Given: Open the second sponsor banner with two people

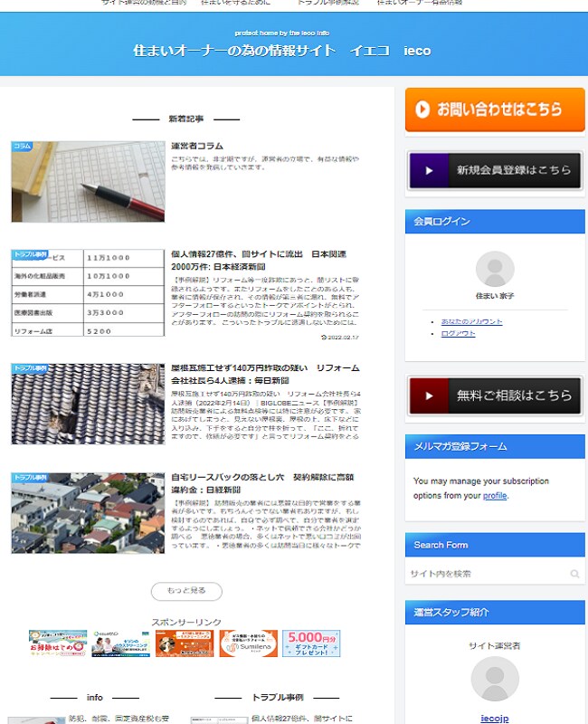Looking at the screenshot, I should pyautogui.click(x=121, y=643).
